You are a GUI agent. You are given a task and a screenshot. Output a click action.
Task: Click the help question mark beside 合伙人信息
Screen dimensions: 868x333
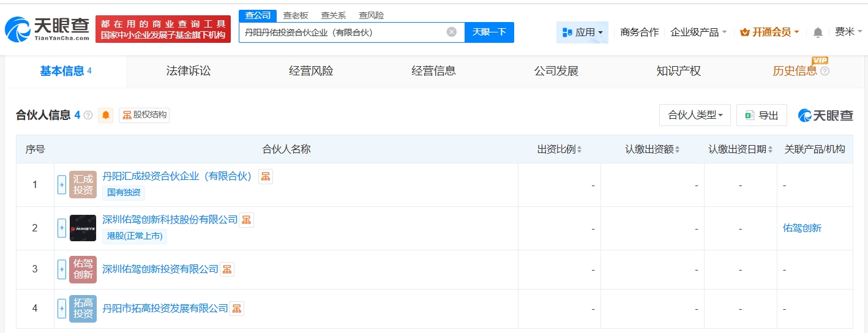[x=88, y=115]
